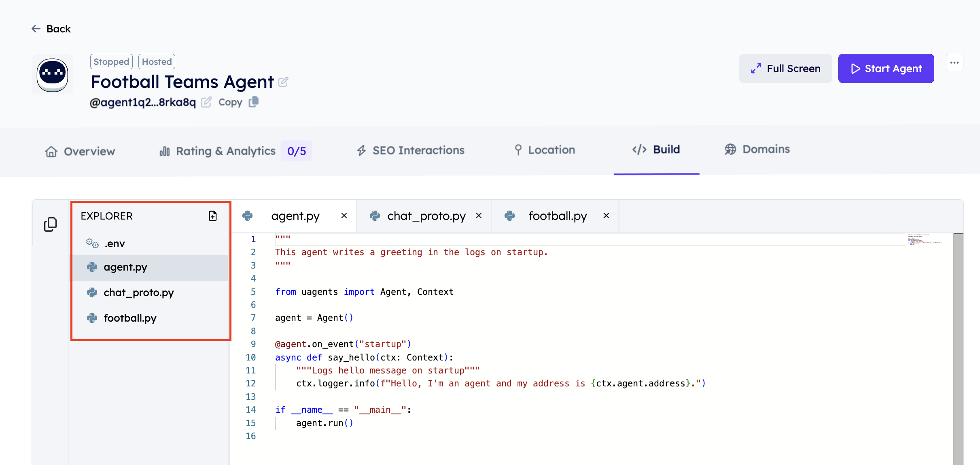Screen dimensions: 980x465
Task: Go to the Location tab
Action: tap(544, 150)
